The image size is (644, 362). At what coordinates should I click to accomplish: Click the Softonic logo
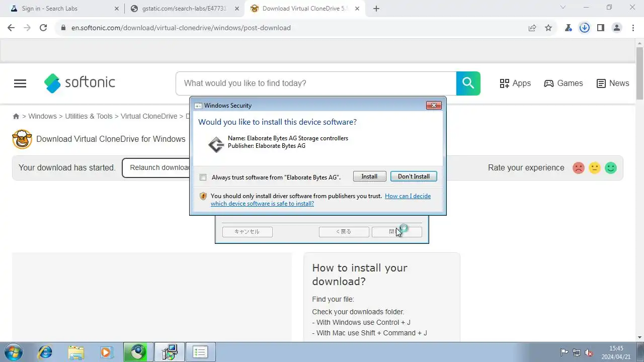tap(79, 83)
